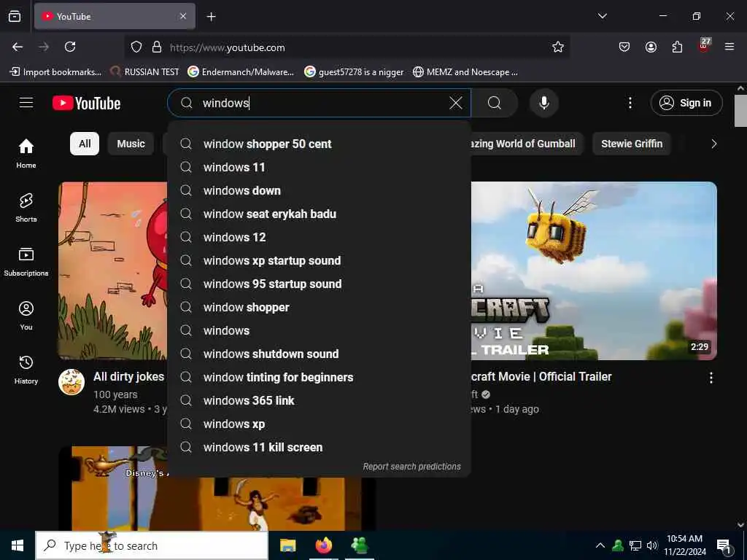Clear the search text with X
This screenshot has width=747, height=560.
(x=455, y=103)
